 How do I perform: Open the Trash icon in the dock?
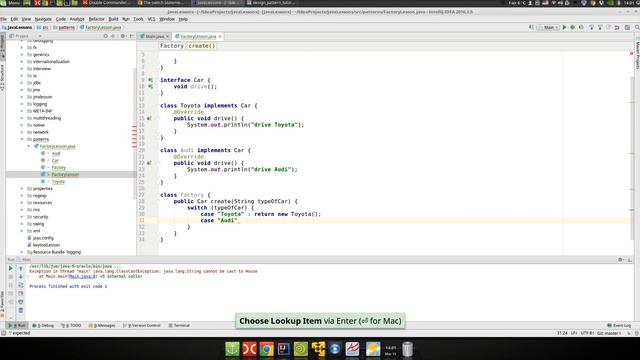[x=407, y=349]
